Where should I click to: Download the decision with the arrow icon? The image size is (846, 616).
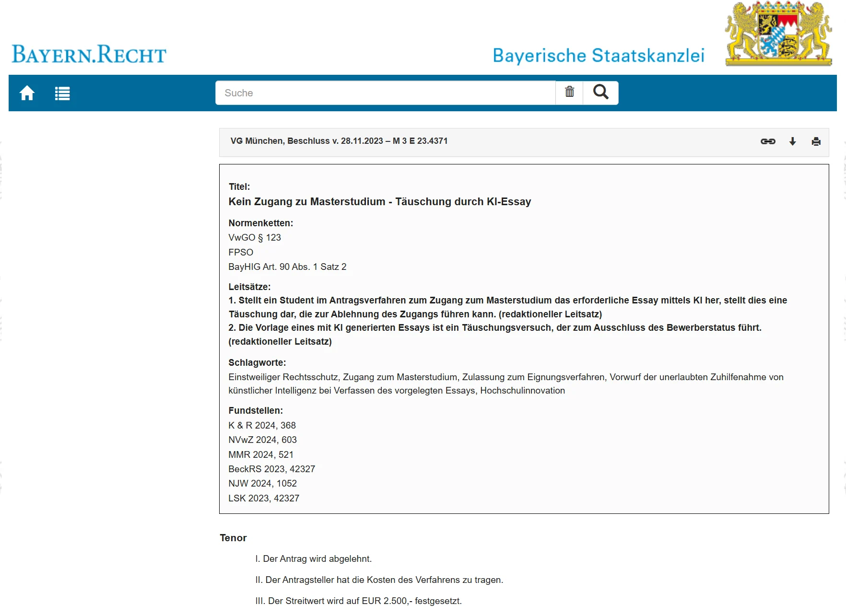[x=793, y=141]
